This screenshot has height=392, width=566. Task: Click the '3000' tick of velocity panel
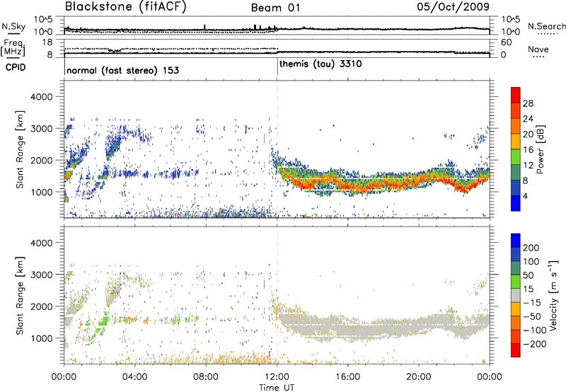[x=42, y=275]
